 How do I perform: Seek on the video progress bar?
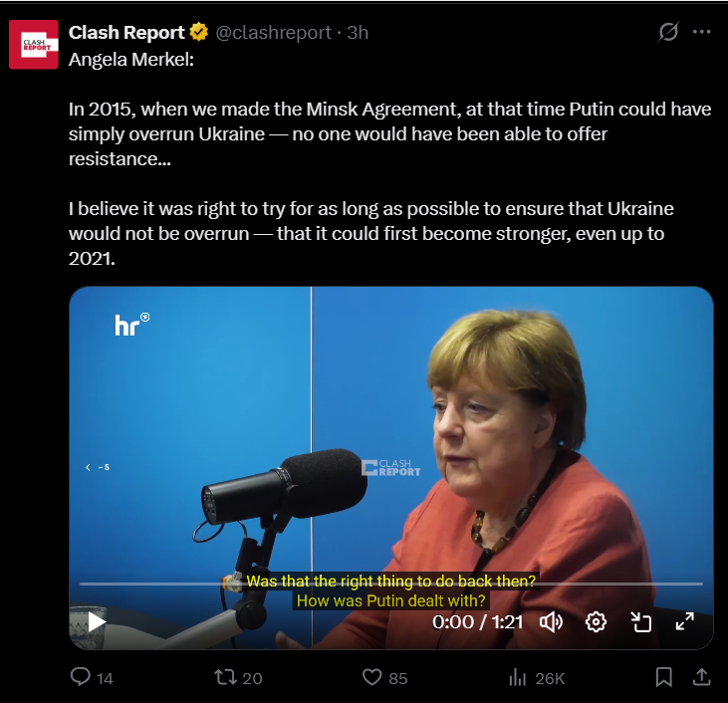[x=391, y=584]
